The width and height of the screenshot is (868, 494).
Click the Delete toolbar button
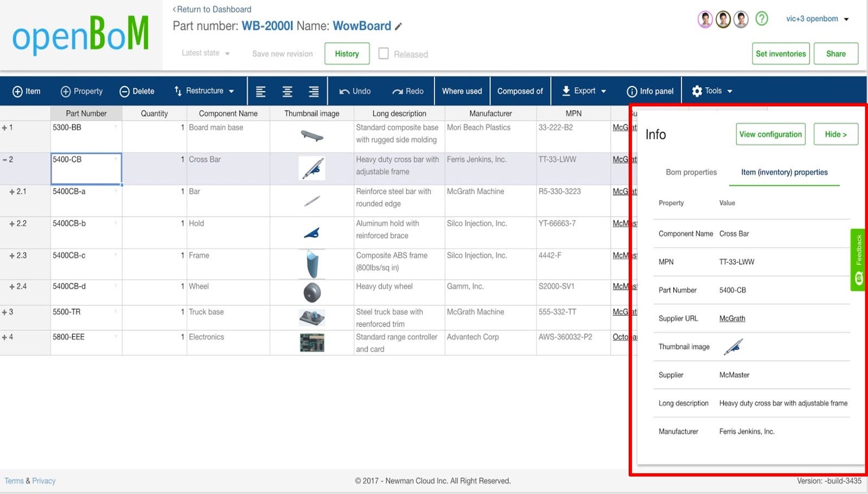[x=137, y=91]
